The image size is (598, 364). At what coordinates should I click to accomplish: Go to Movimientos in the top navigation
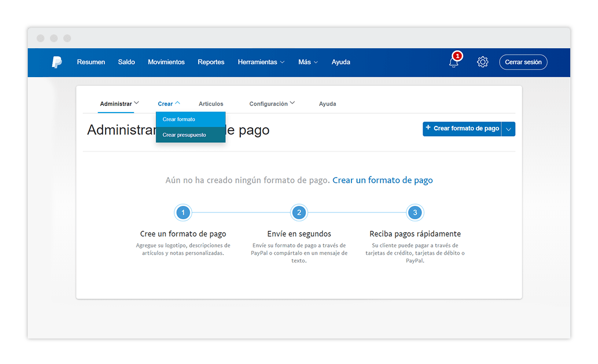166,62
